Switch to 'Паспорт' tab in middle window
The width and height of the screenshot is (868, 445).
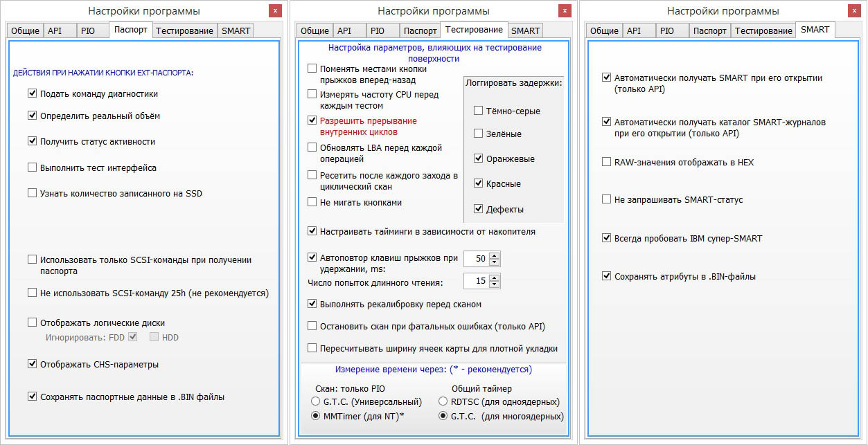pyautogui.click(x=420, y=31)
